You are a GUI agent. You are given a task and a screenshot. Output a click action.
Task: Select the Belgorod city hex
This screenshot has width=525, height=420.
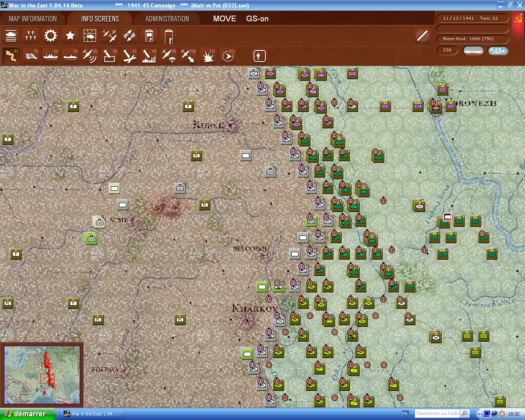263,255
